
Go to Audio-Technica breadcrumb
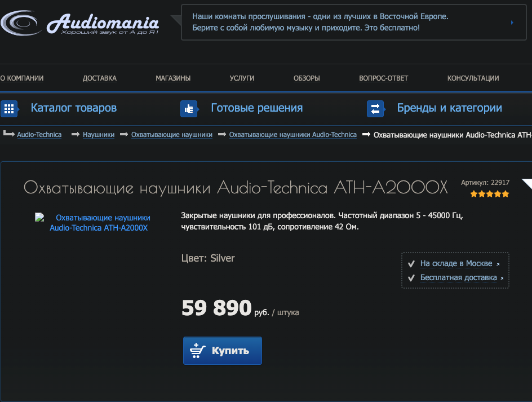[x=39, y=135]
